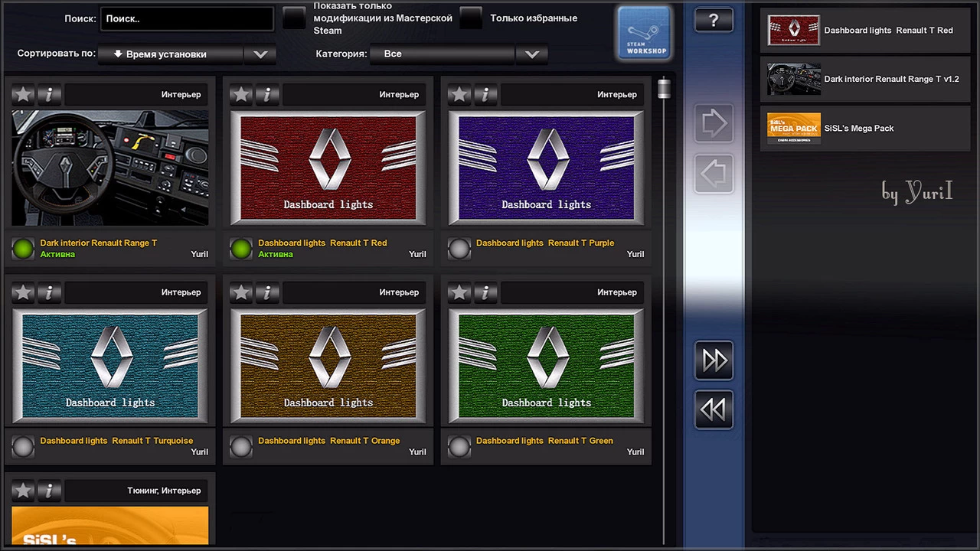
Task: Select SiSL's Mega Pack in active list
Action: point(864,128)
